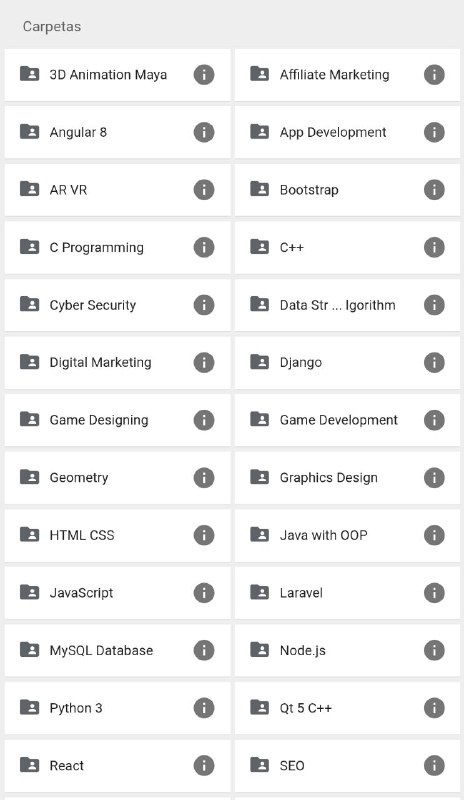
Task: Click the Carpetas section heading
Action: coord(52,27)
